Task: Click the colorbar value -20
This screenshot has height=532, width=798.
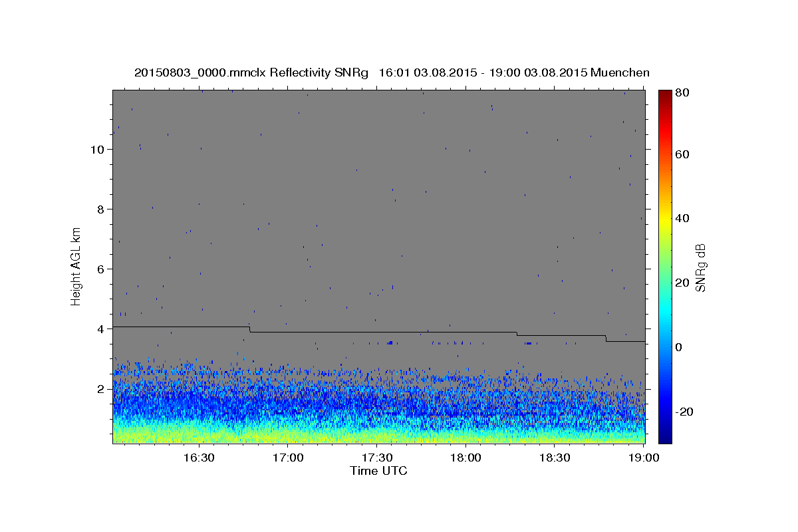Action: point(684,412)
